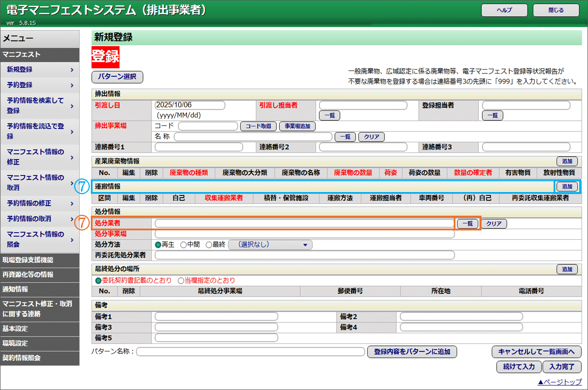Image resolution: width=588 pixels, height=390 pixels.
Task: Click arrow icon next to 予約情報の修正
Action: [x=72, y=204]
